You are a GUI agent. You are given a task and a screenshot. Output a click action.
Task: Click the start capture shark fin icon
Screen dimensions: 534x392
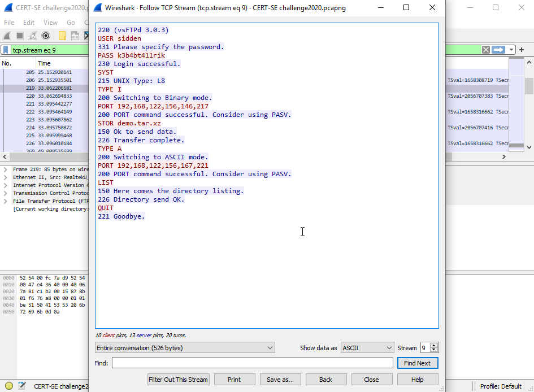[x=7, y=36]
